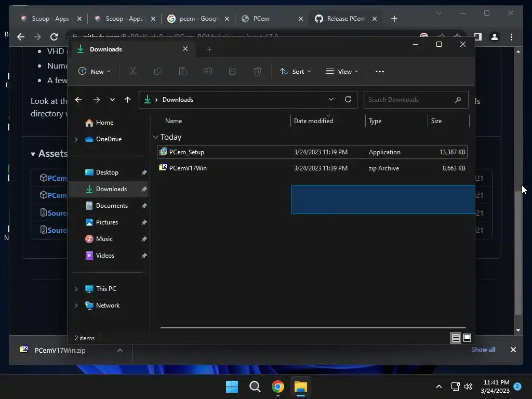Expand address bar history dropdown
The image size is (532, 399).
pyautogui.click(x=331, y=99)
